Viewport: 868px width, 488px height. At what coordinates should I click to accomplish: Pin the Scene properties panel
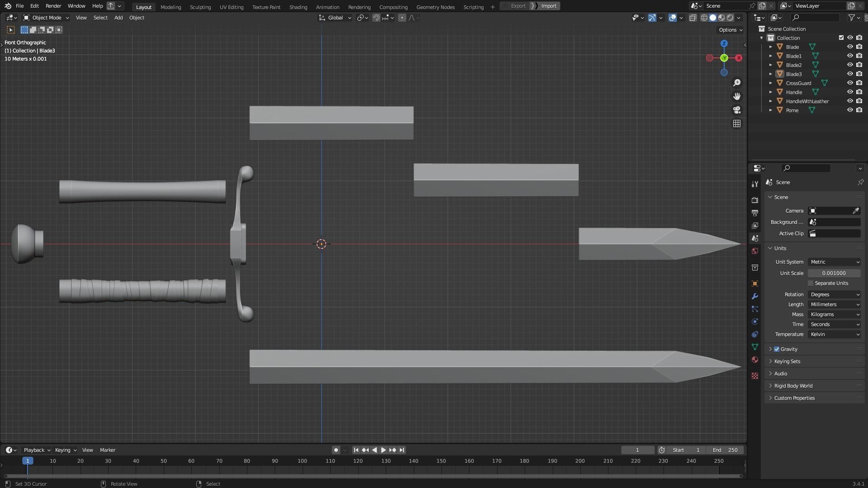point(860,182)
